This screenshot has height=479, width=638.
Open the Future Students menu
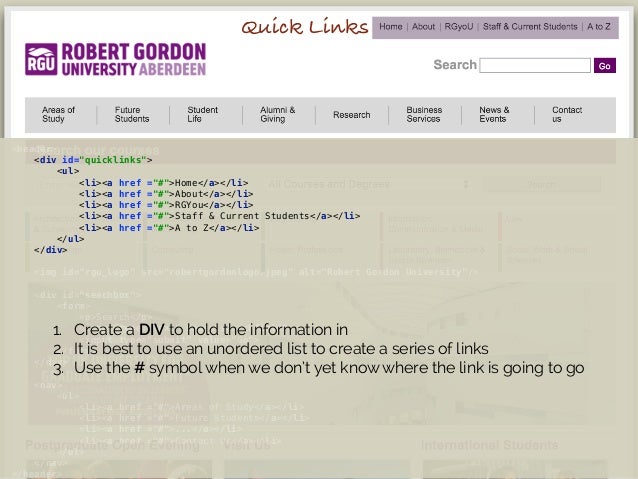point(132,114)
